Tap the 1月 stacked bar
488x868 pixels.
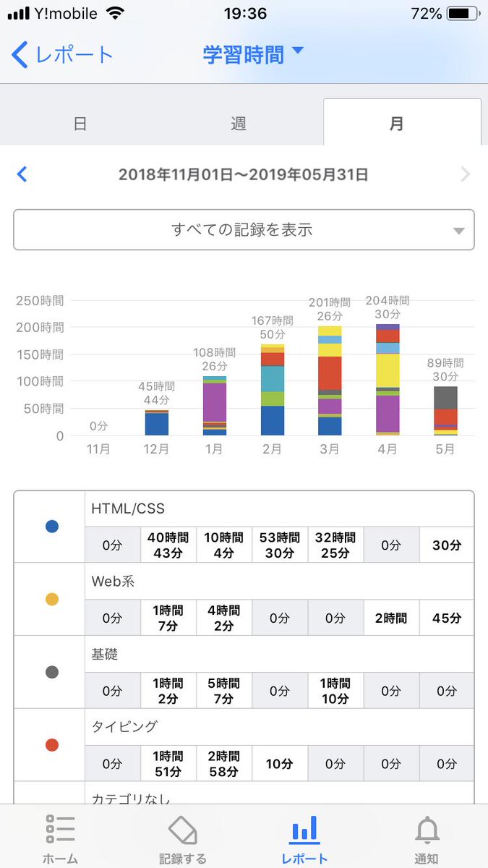pos(215,406)
